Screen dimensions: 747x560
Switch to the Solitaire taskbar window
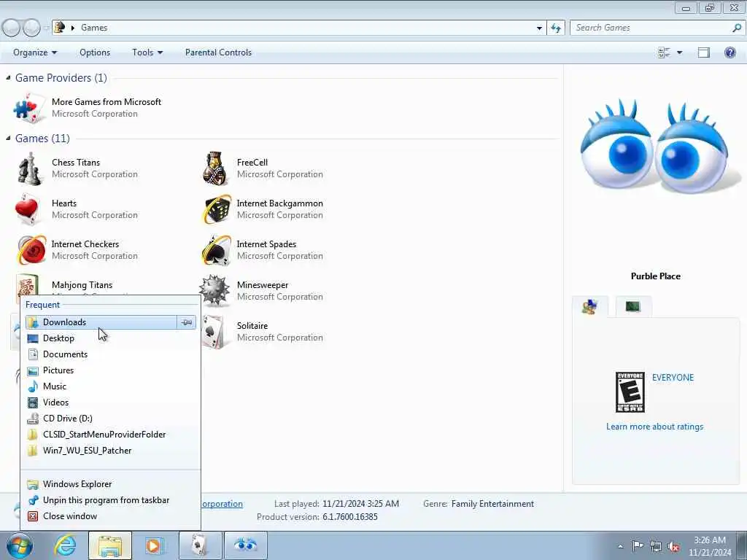tap(200, 545)
